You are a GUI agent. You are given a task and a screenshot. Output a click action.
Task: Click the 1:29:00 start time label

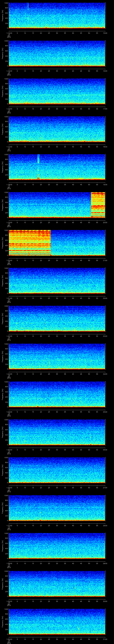(9, 601)
